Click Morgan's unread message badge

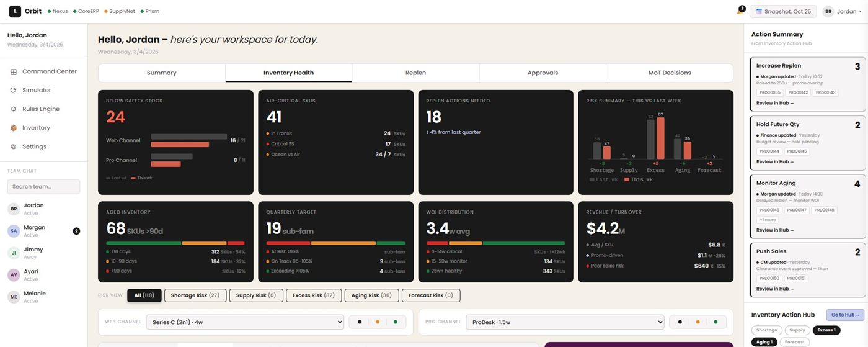(76, 231)
